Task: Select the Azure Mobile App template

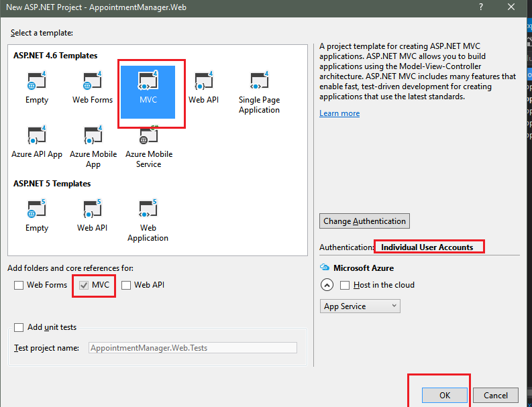Action: (x=93, y=146)
